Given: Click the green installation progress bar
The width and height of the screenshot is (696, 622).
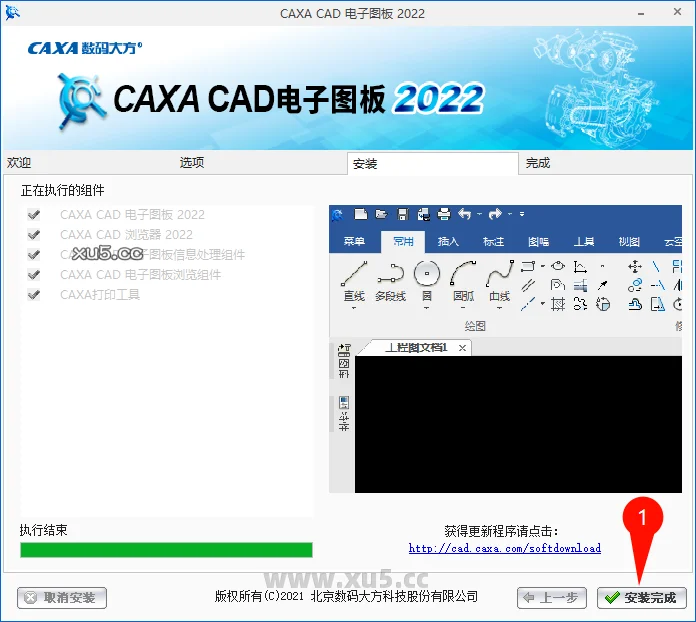Looking at the screenshot, I should click(166, 550).
